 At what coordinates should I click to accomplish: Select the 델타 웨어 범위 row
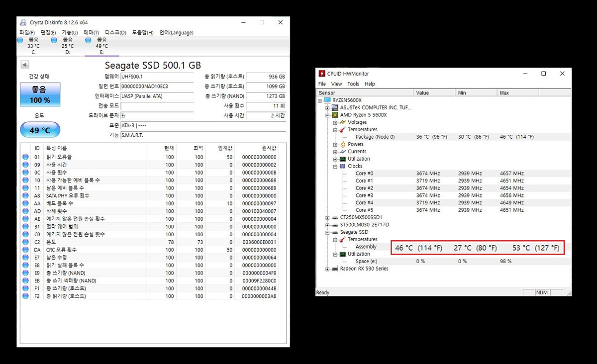(149, 226)
